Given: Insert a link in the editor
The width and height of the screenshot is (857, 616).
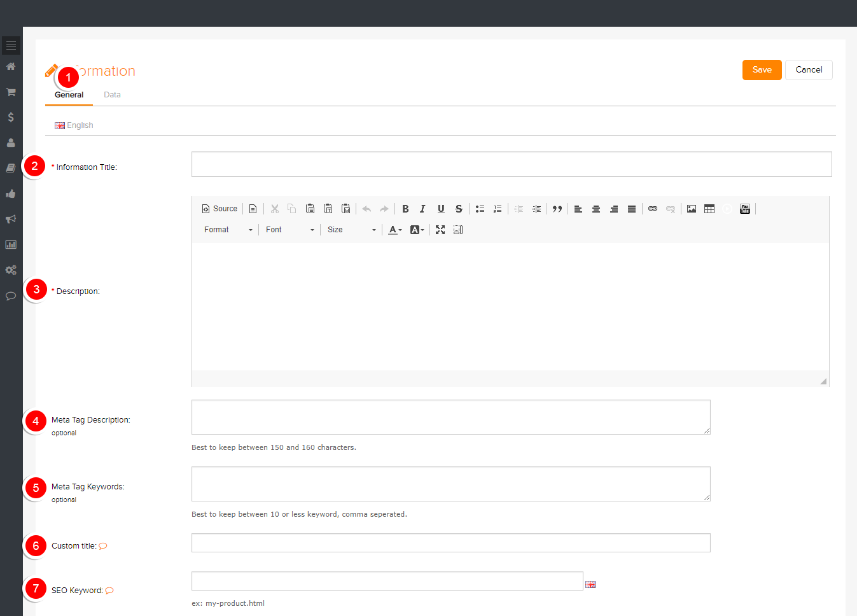Looking at the screenshot, I should [653, 209].
